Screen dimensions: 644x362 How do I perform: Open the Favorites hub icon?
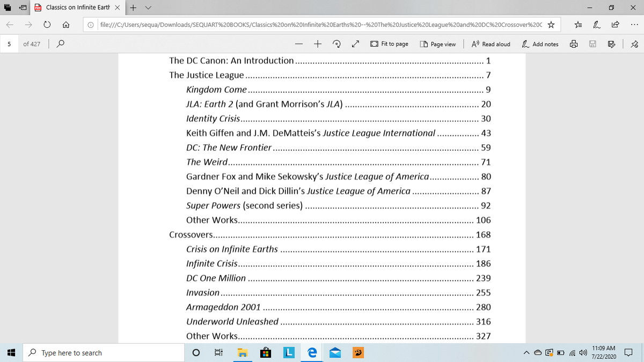point(578,25)
